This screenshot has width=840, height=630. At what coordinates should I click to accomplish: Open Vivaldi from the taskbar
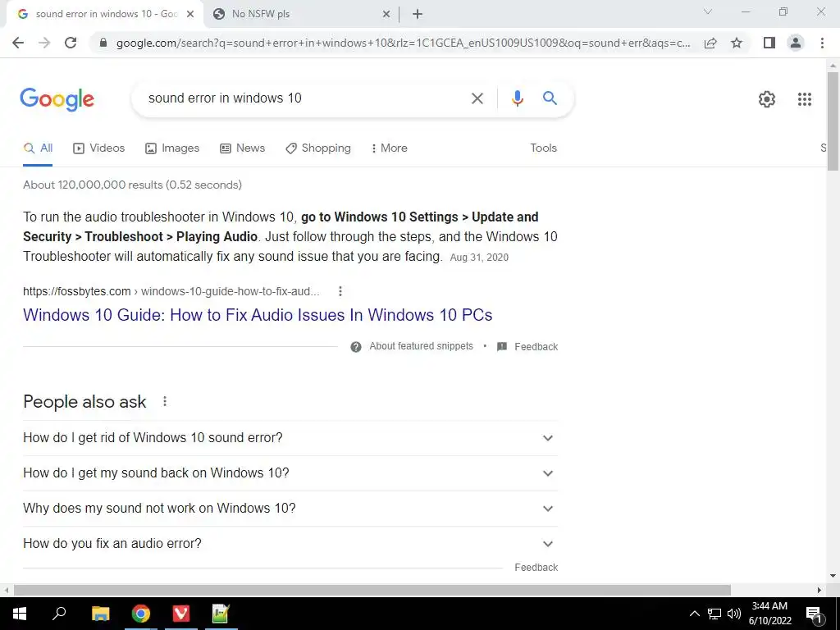181,614
